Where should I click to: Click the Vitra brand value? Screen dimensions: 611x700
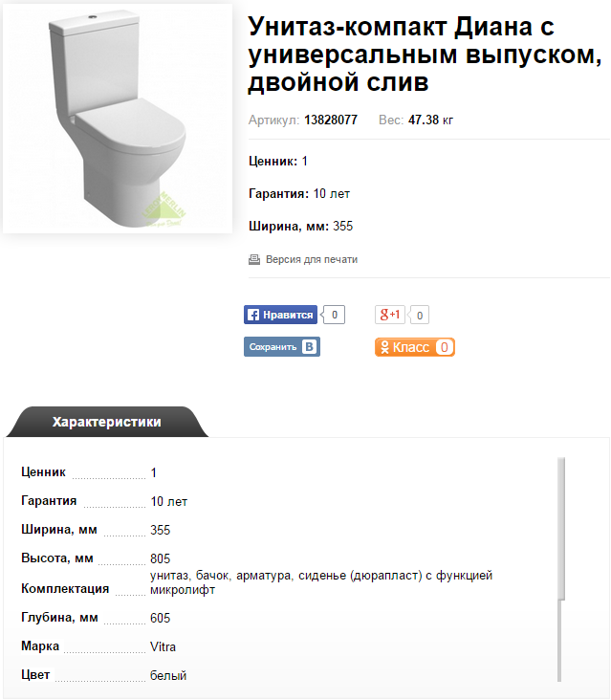point(163,646)
